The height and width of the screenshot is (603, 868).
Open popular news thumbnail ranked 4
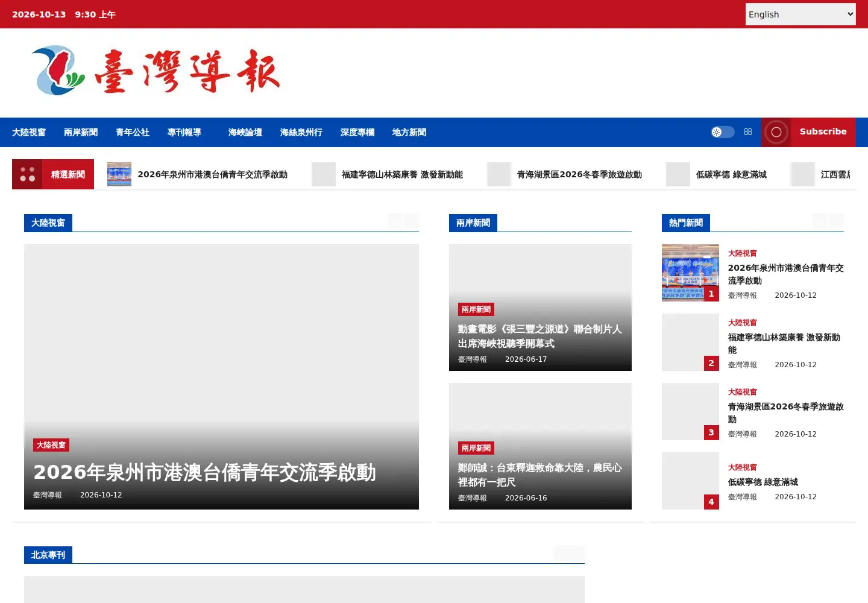[x=690, y=481]
